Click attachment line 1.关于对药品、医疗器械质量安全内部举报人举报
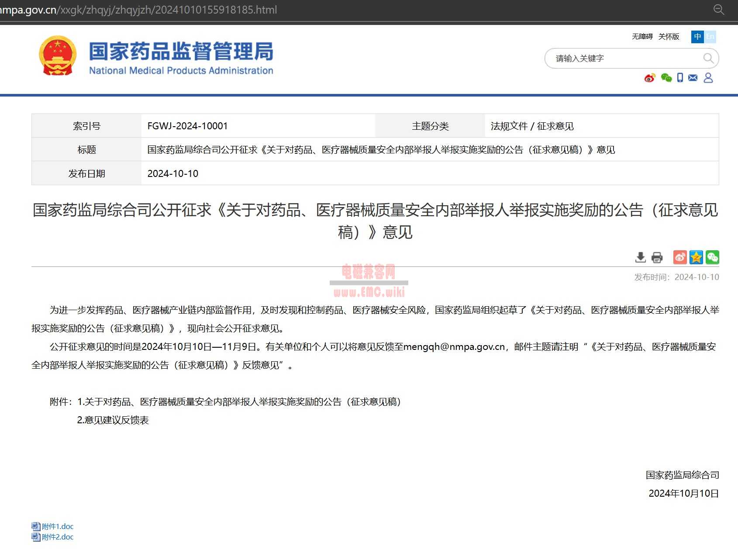This screenshot has height=560, width=738. tap(239, 402)
